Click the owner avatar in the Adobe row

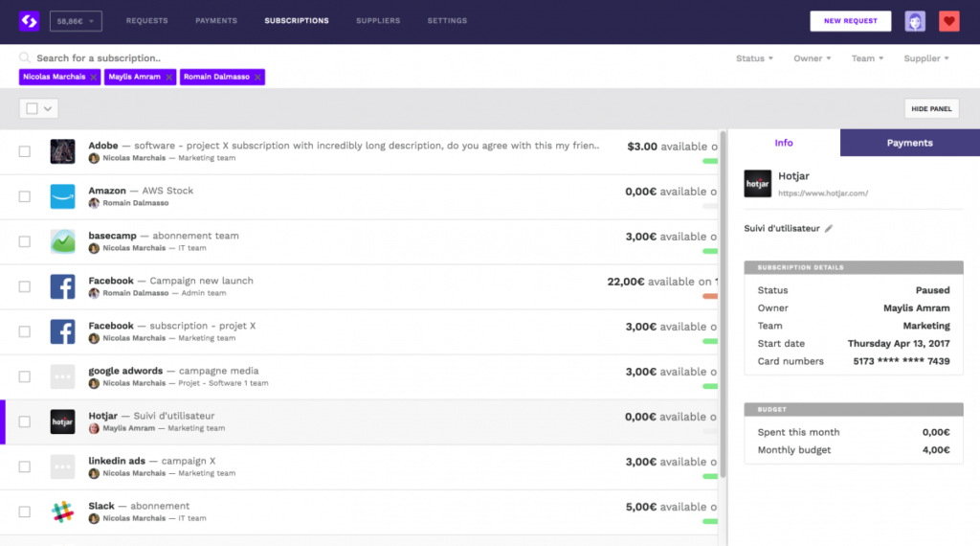[x=94, y=158]
